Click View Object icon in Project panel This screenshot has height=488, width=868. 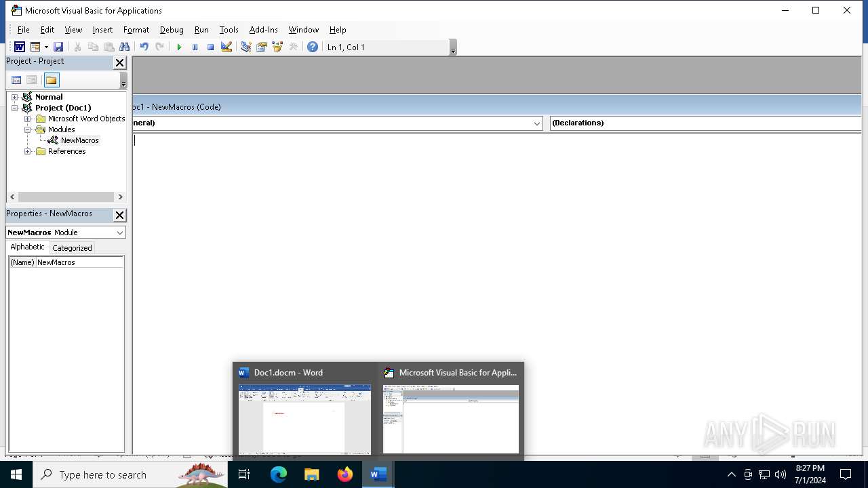31,80
